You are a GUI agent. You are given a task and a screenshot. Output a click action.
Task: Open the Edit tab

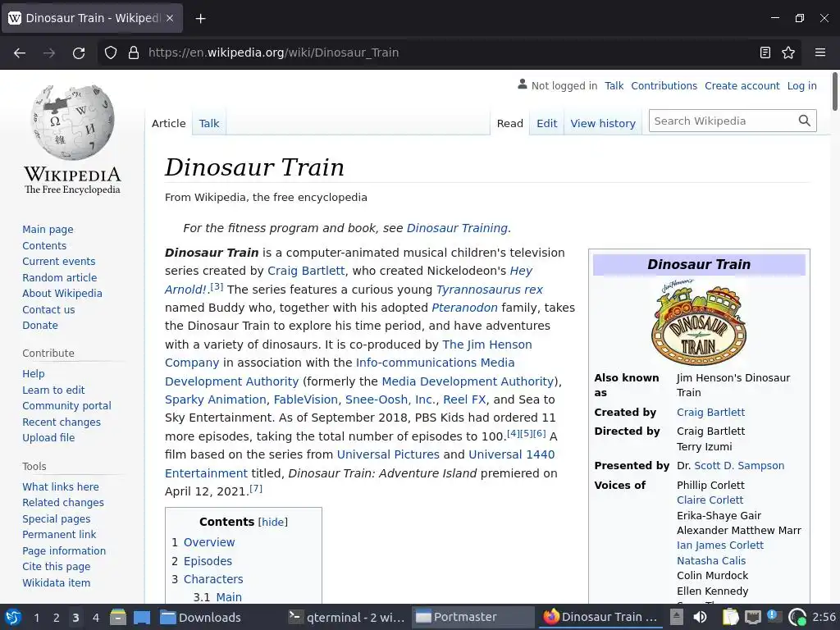pos(547,123)
